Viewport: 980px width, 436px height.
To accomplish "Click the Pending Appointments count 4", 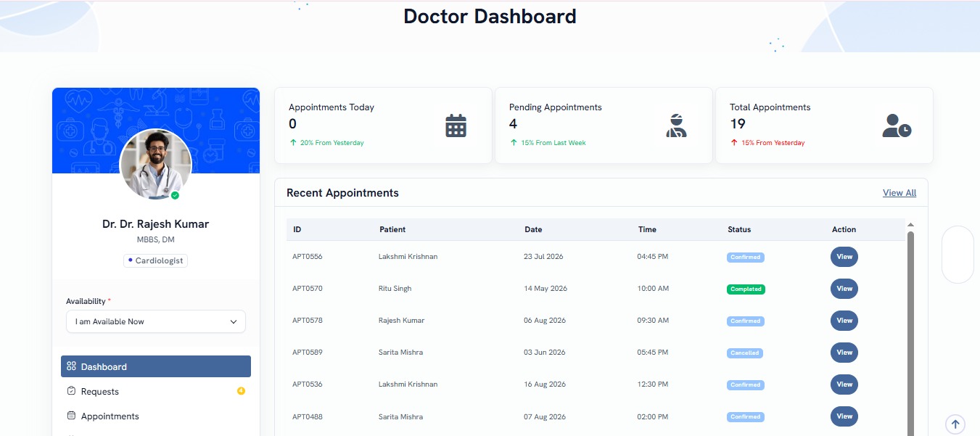I will pyautogui.click(x=513, y=124).
